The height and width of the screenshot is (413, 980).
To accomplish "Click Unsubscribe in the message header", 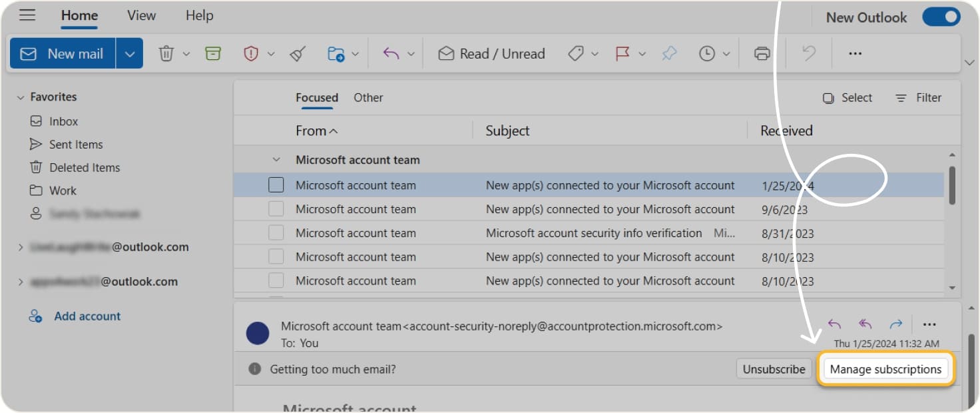I will pos(773,368).
